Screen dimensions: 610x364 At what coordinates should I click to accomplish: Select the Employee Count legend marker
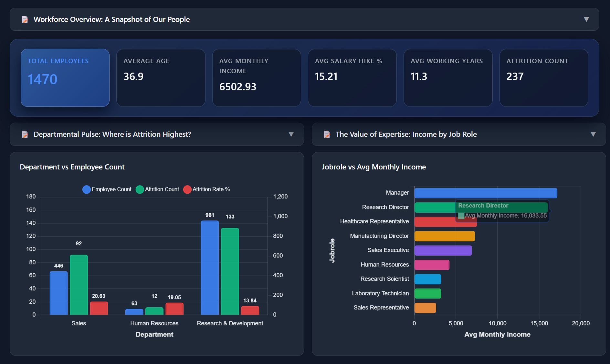86,189
